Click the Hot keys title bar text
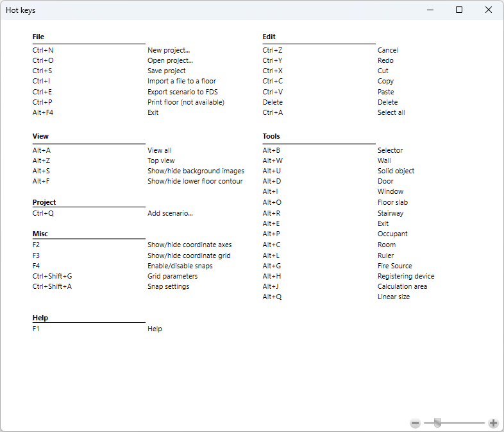 [x=21, y=10]
